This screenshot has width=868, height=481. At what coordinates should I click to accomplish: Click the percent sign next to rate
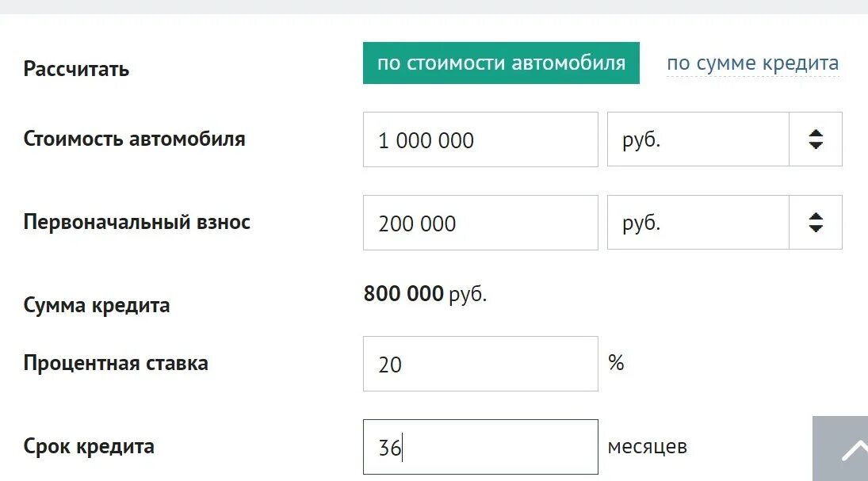coord(616,363)
